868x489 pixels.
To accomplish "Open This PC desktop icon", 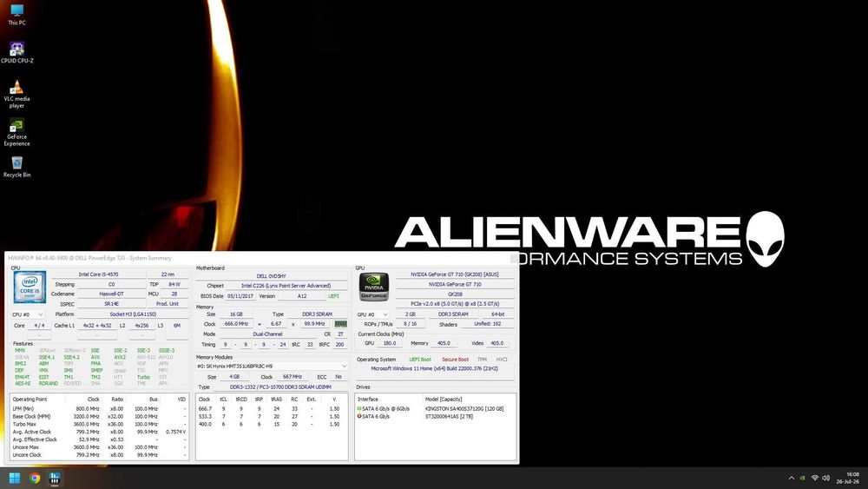I will (x=16, y=15).
